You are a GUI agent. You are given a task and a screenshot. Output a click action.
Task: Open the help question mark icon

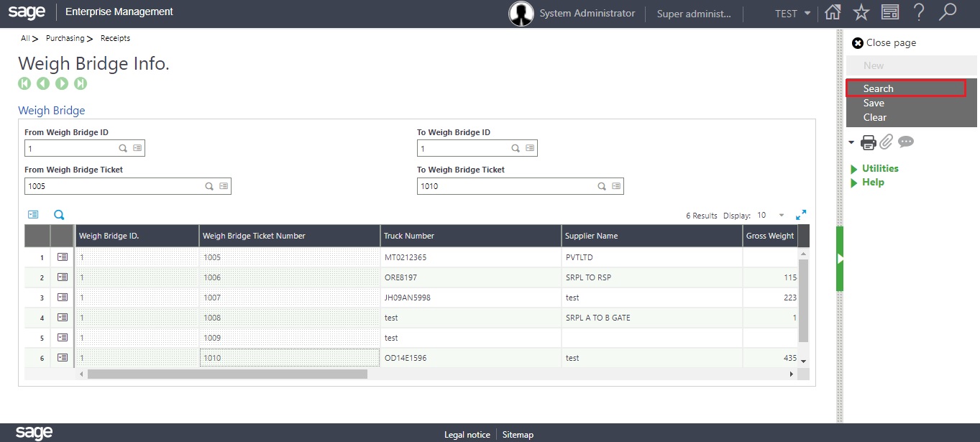pyautogui.click(x=919, y=13)
